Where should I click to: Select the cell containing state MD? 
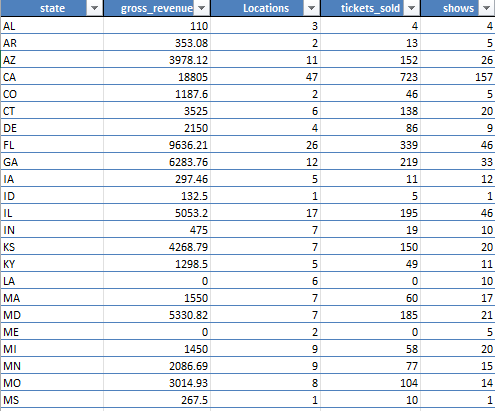click(x=52, y=315)
